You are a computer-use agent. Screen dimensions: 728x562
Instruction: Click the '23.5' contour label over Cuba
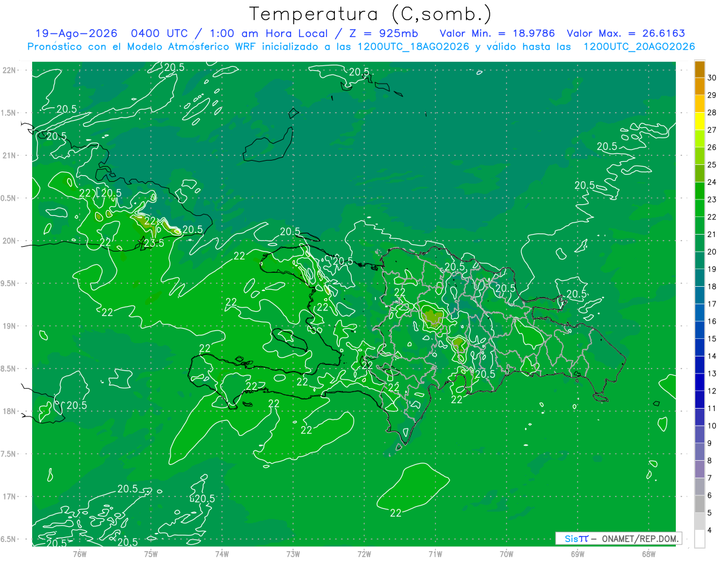(154, 243)
